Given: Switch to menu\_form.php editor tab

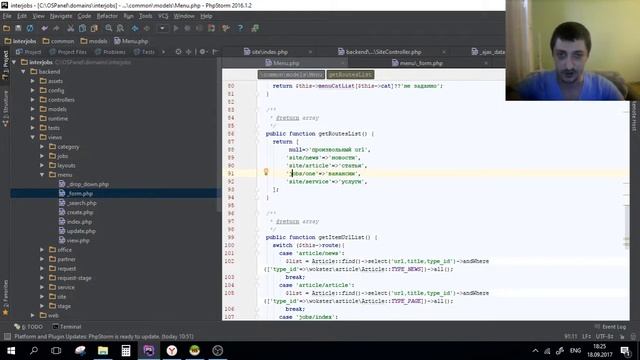Looking at the screenshot, I should coord(417,63).
